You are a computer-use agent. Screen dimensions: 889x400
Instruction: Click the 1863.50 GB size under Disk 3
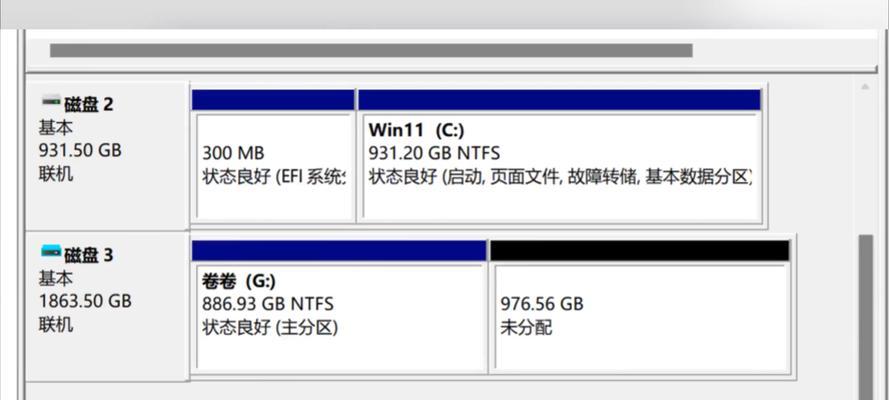click(x=85, y=301)
